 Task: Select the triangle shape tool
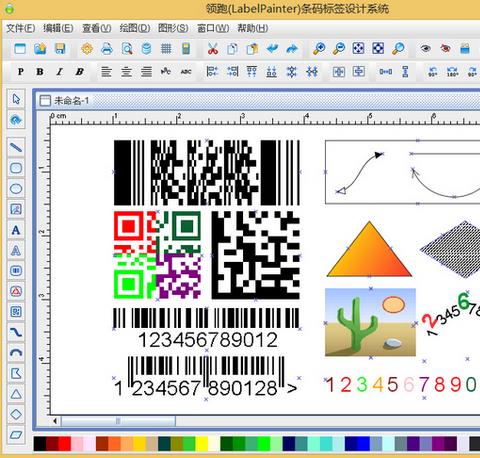click(16, 394)
